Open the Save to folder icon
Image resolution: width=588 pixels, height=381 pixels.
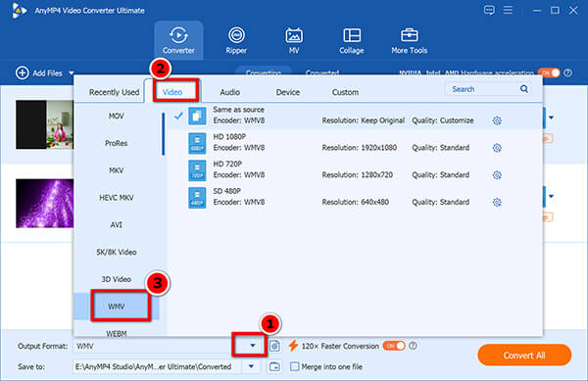[274, 366]
